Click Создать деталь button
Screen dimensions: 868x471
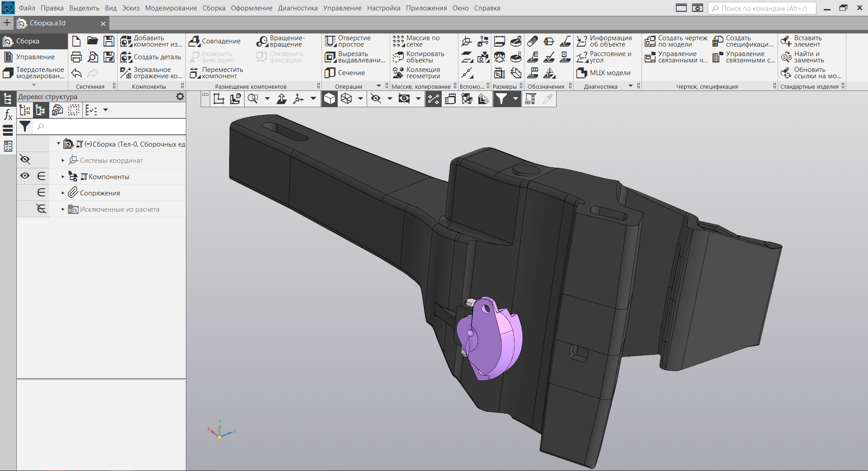click(151, 57)
